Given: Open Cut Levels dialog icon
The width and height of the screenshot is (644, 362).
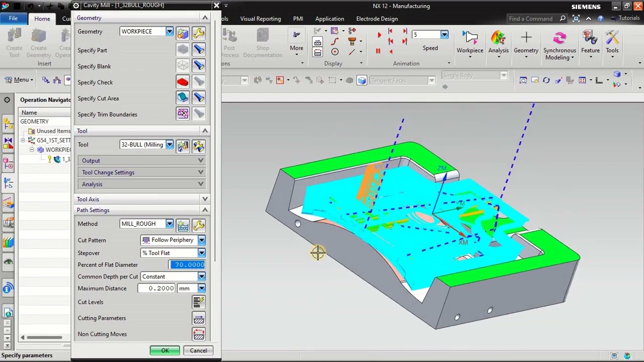Looking at the screenshot, I should (x=199, y=302).
